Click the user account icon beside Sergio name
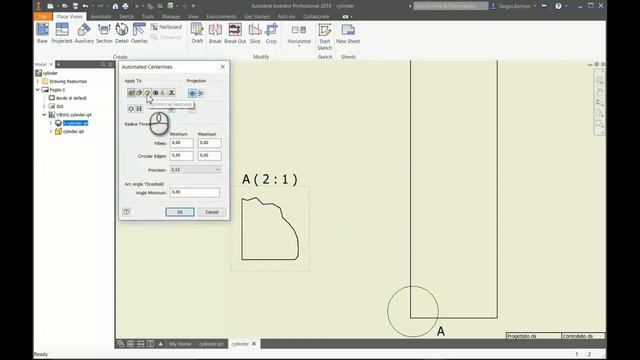The height and width of the screenshot is (360, 640). pyautogui.click(x=493, y=6)
